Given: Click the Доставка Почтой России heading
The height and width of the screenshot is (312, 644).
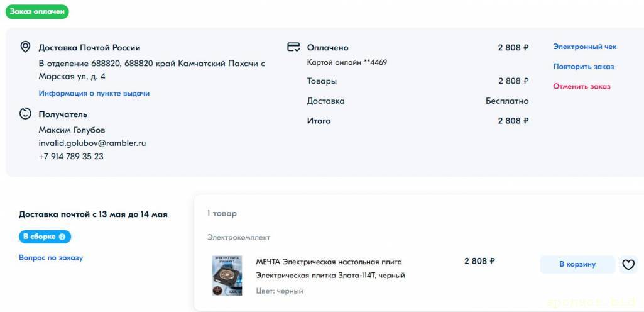Looking at the screenshot, I should click(89, 47).
